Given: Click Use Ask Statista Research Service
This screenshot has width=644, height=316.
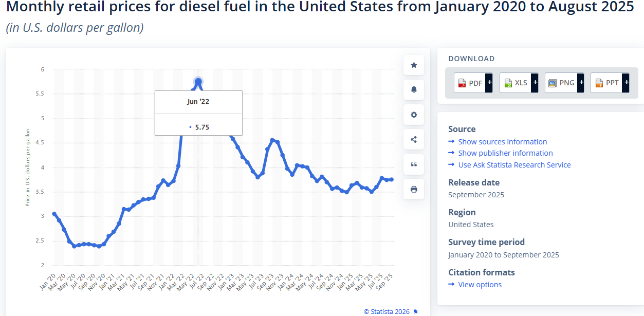Looking at the screenshot, I should 514,165.
